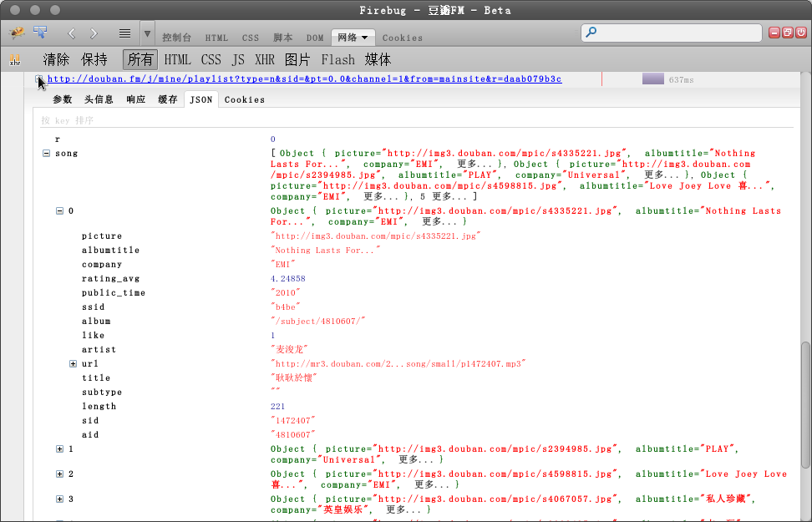
Task: Click the ssid value b4be
Action: coord(286,307)
